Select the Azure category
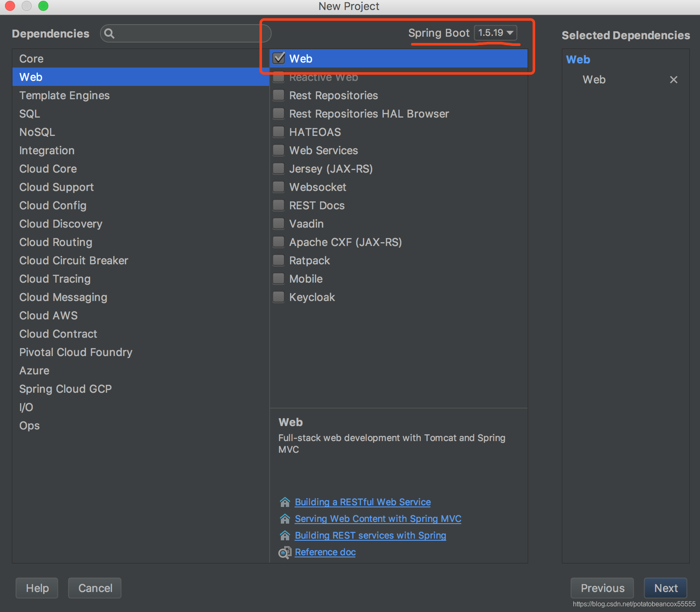Viewport: 700px width, 612px height. (141, 371)
